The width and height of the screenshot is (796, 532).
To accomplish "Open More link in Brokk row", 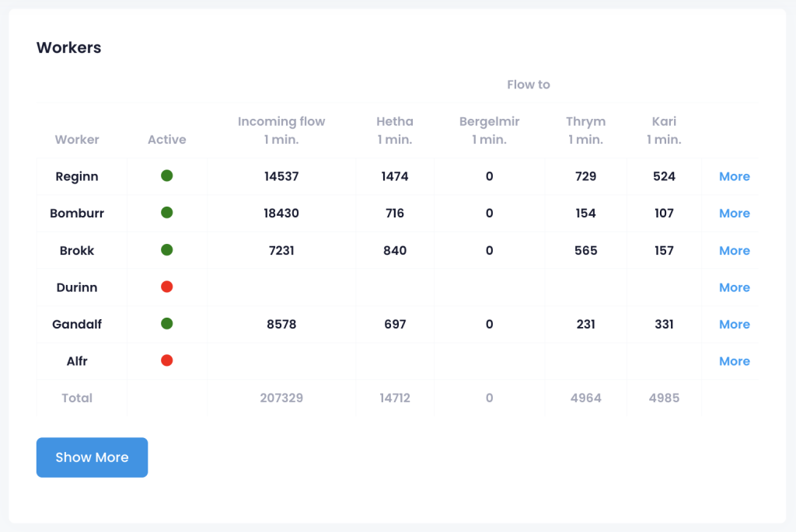I will click(734, 251).
